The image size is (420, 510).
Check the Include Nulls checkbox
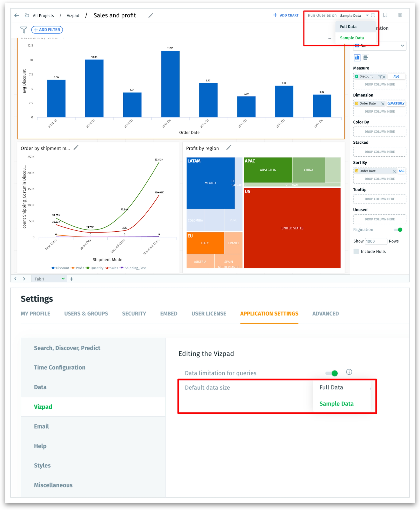(356, 251)
